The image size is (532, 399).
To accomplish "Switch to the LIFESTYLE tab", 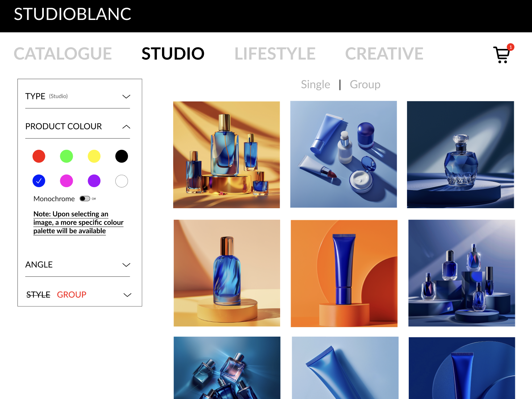I will click(x=275, y=54).
